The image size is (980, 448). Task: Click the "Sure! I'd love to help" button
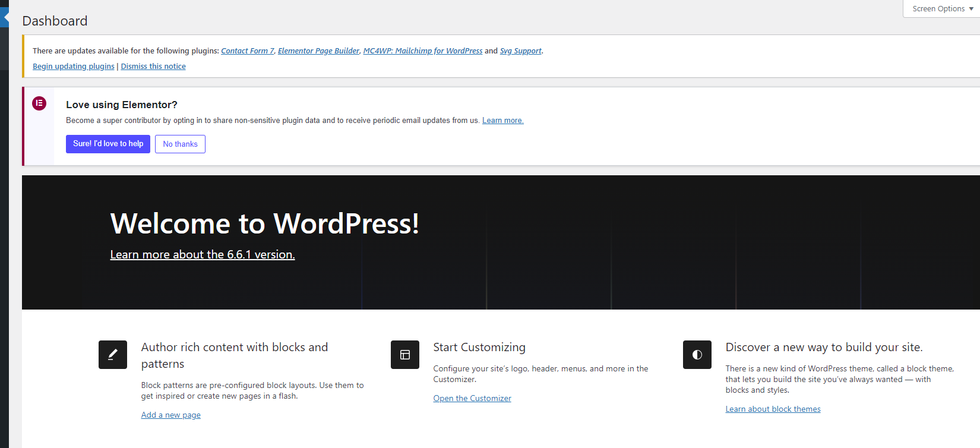click(x=108, y=144)
